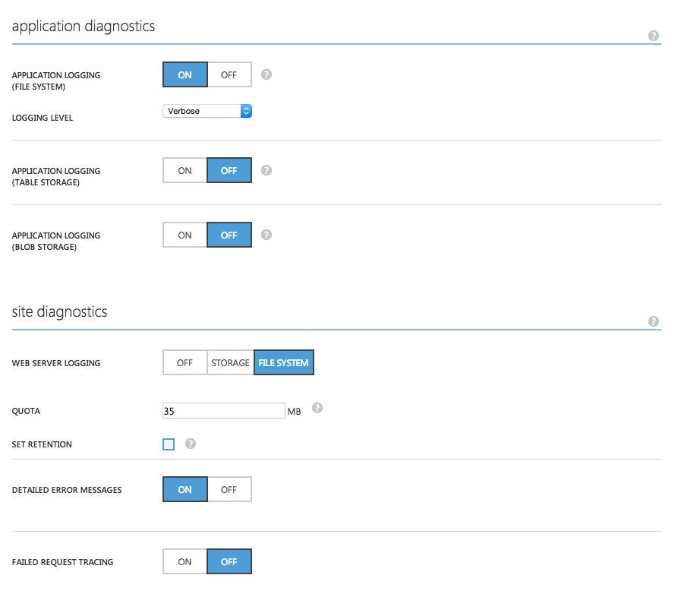
Task: Enable blob storage application logging
Action: pyautogui.click(x=185, y=235)
